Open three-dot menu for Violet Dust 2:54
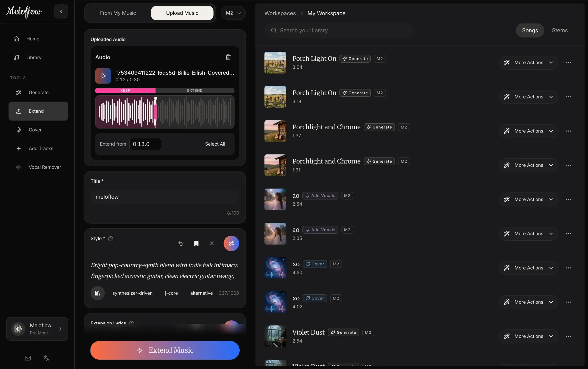Screen dimensions: 588x369 [x=568, y=336]
